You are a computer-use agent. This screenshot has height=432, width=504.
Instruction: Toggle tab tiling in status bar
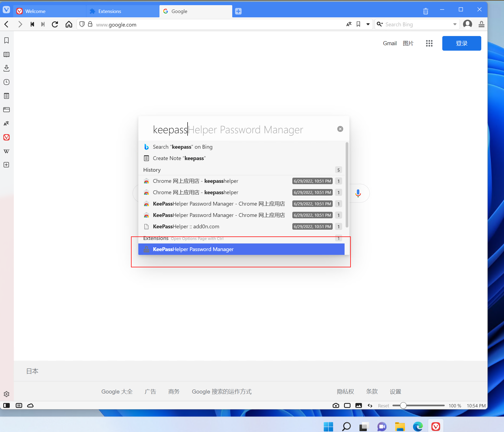click(19, 405)
